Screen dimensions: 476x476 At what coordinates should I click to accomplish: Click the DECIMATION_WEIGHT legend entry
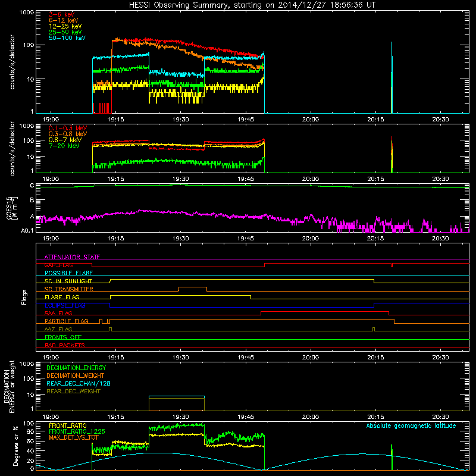pyautogui.click(x=76, y=375)
